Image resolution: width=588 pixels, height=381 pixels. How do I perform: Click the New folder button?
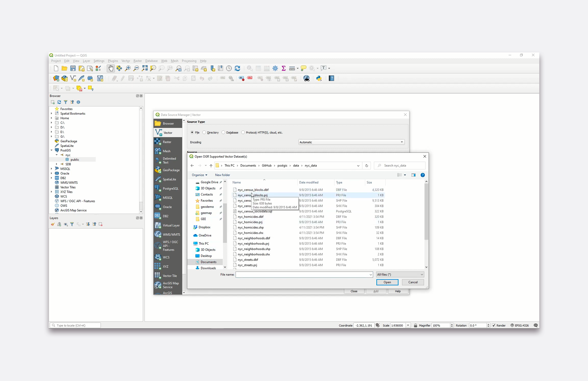(x=222, y=175)
